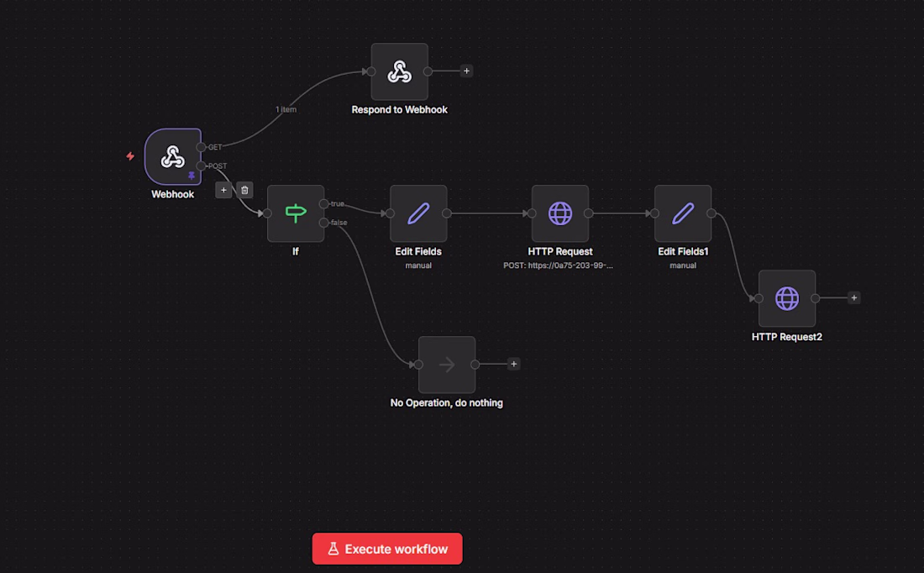This screenshot has height=573, width=924.
Task: Click the pin icon on Webhook node
Action: point(192,176)
